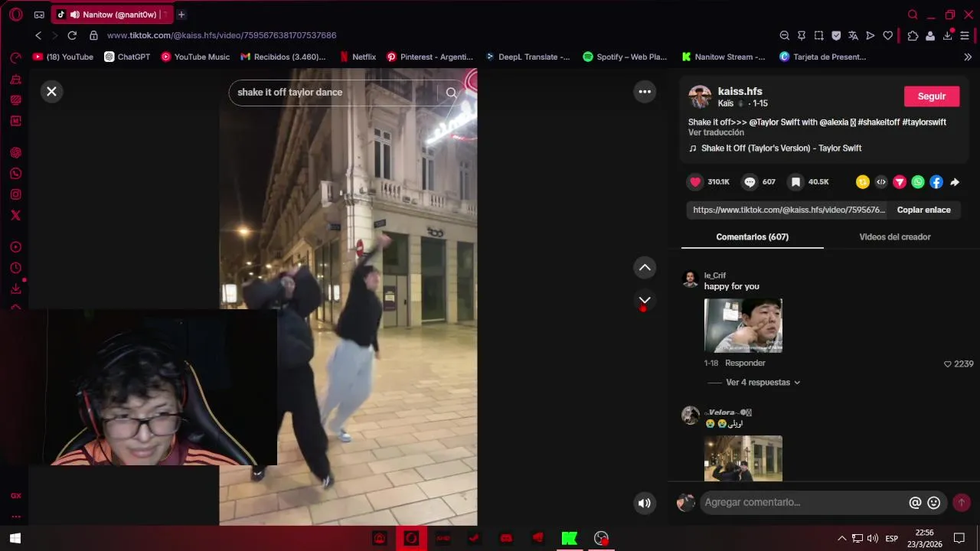Open a new browser tab
This screenshot has height=551, width=980.
click(x=181, y=15)
